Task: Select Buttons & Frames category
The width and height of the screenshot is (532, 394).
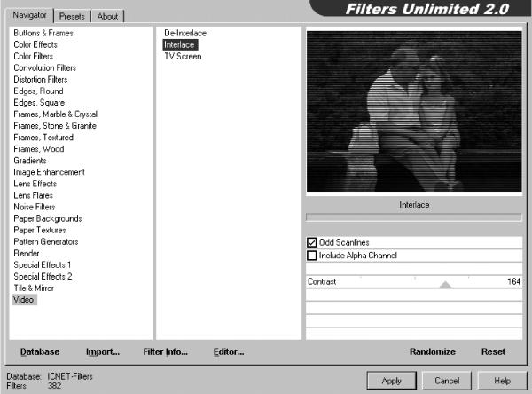Action: (43, 33)
